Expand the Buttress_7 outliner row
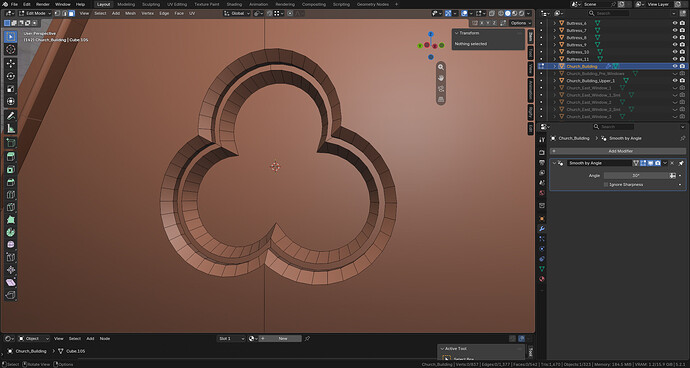The height and width of the screenshot is (368, 690). [554, 30]
